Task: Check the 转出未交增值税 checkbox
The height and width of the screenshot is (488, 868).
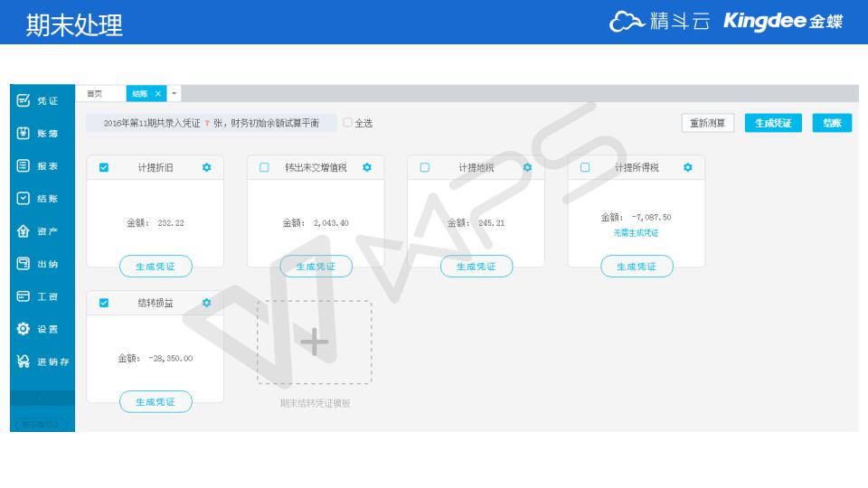Action: [264, 167]
